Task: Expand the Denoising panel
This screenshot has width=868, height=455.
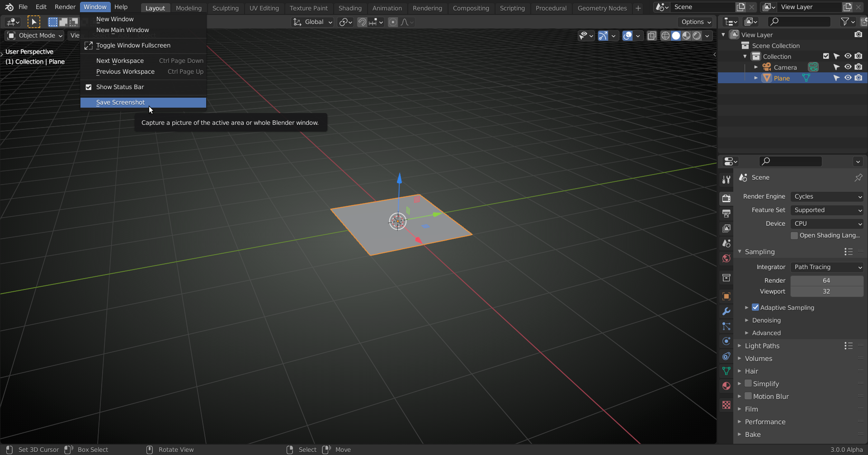Action: click(766, 320)
